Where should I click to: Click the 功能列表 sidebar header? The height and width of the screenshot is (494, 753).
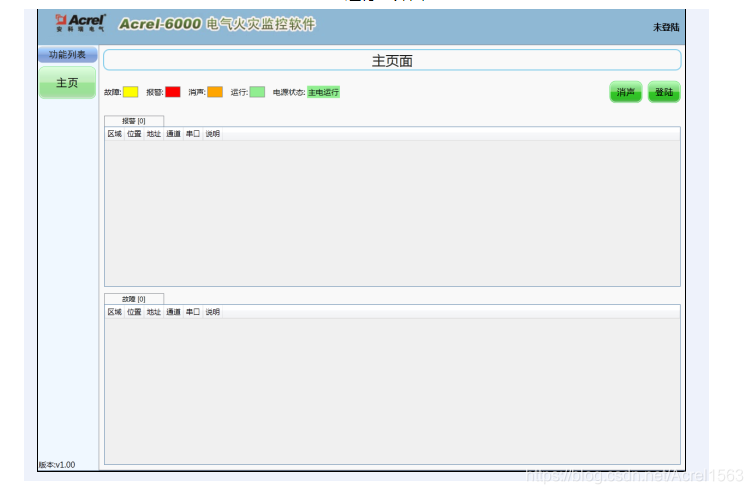[x=67, y=55]
